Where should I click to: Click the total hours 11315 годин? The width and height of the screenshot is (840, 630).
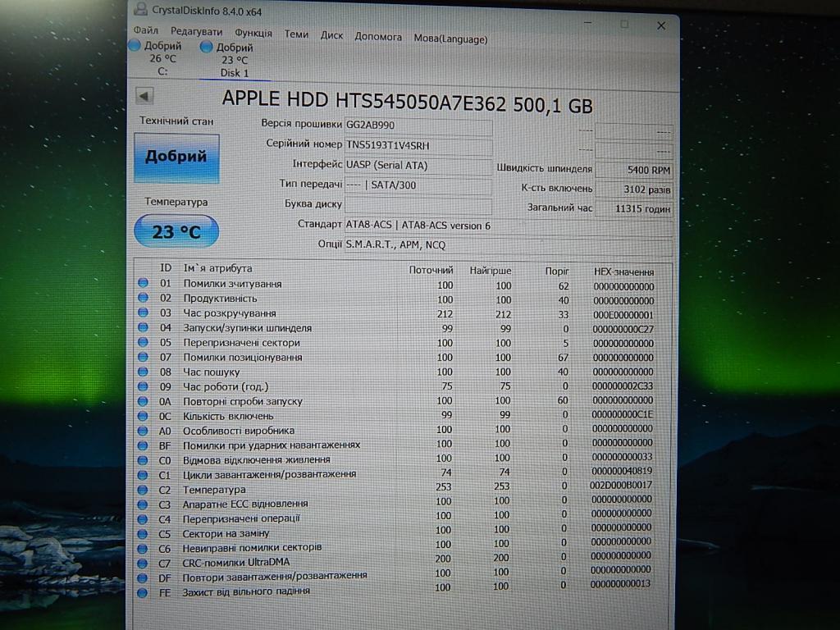[x=634, y=208]
